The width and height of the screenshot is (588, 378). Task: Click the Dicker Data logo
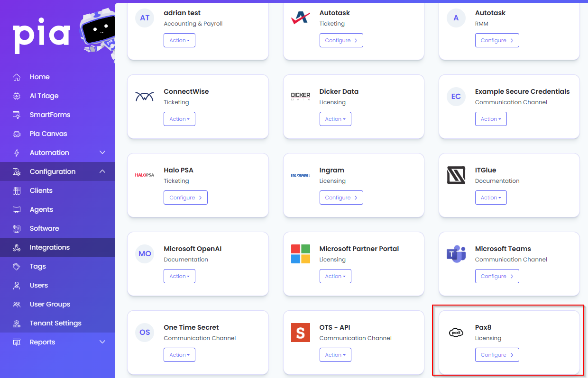300,97
